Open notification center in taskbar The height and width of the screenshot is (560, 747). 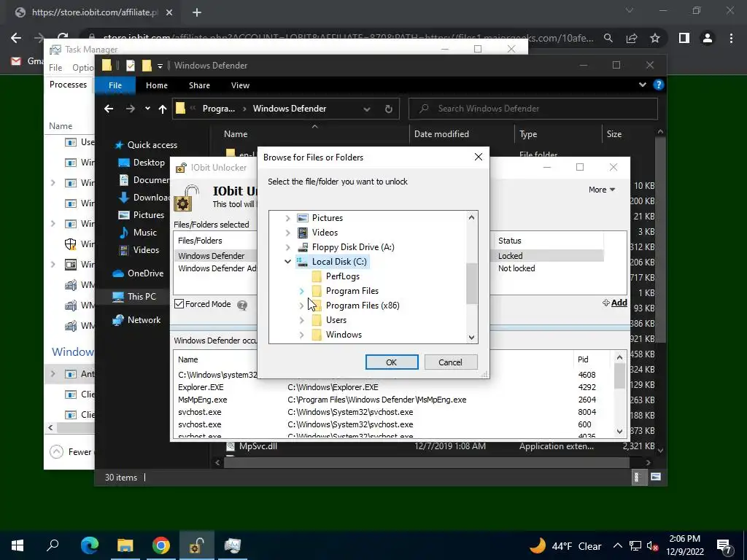click(x=724, y=545)
